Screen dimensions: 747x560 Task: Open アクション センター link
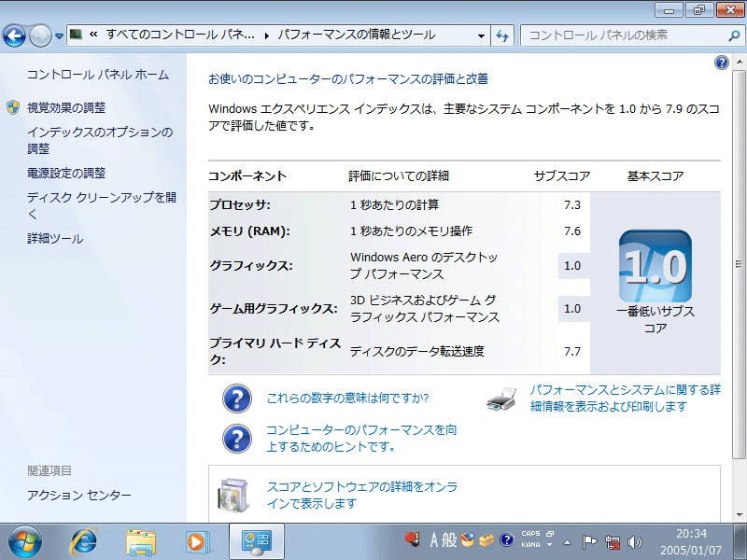[79, 496]
